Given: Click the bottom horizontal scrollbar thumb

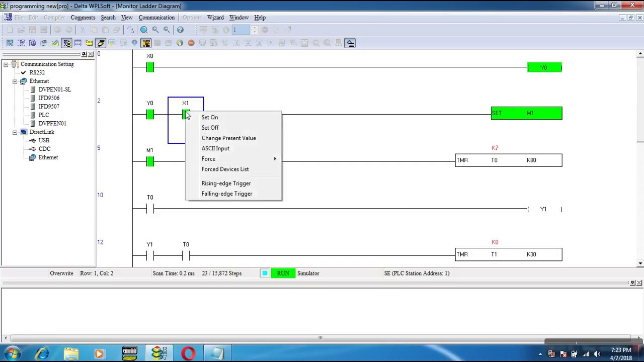Looking at the screenshot, I should pyautogui.click(x=320, y=338).
